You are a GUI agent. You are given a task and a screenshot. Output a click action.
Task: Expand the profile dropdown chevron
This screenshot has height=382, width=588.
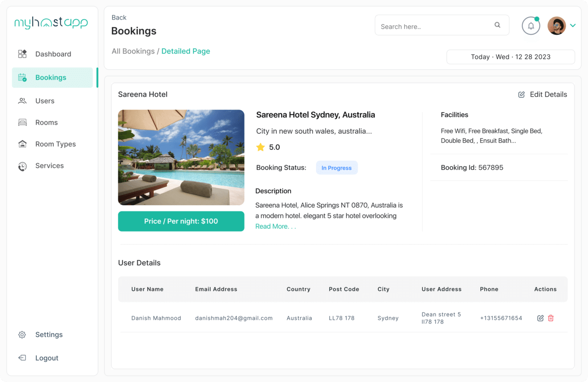coord(573,26)
